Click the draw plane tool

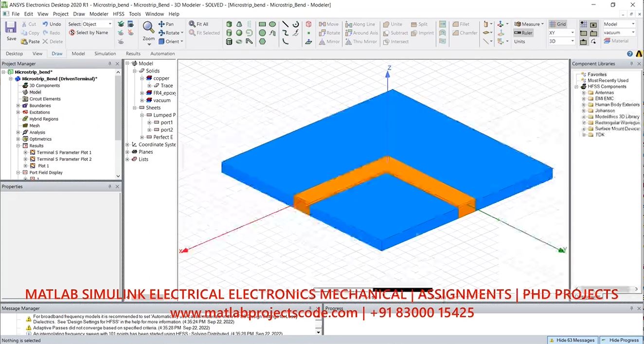coord(308,41)
